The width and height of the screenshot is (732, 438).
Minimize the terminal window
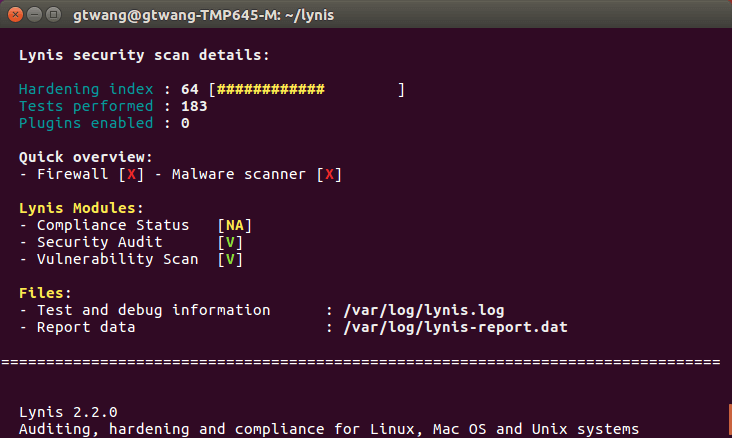35,15
